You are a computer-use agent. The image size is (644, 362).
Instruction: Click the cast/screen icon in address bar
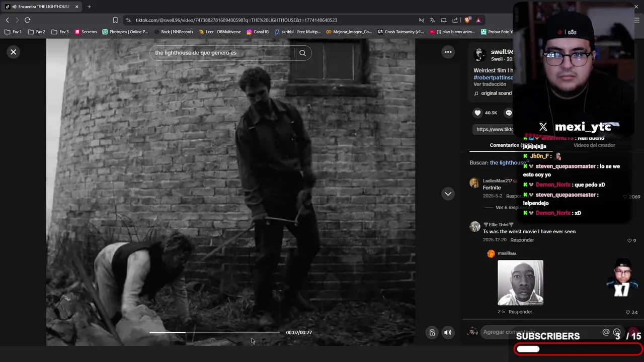444,20
